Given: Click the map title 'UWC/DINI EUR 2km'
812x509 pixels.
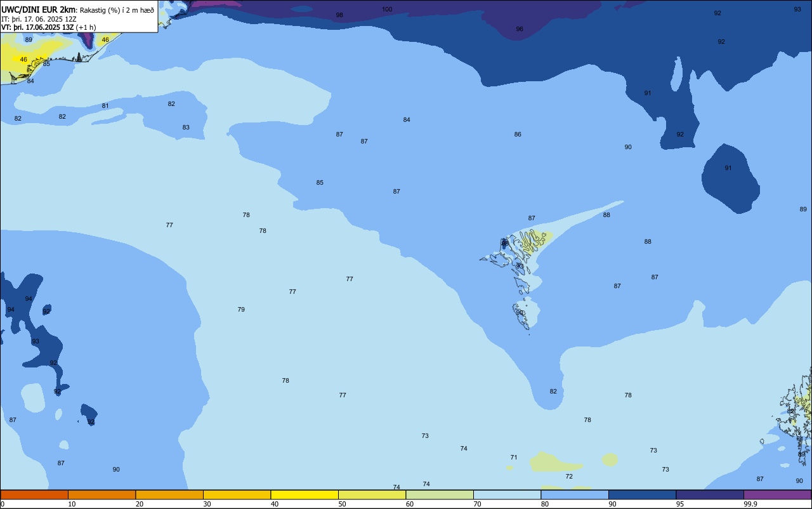Looking at the screenshot, I should click(x=39, y=10).
